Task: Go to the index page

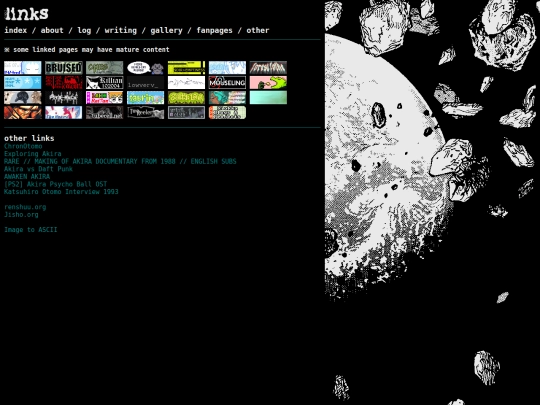Action: (15, 30)
